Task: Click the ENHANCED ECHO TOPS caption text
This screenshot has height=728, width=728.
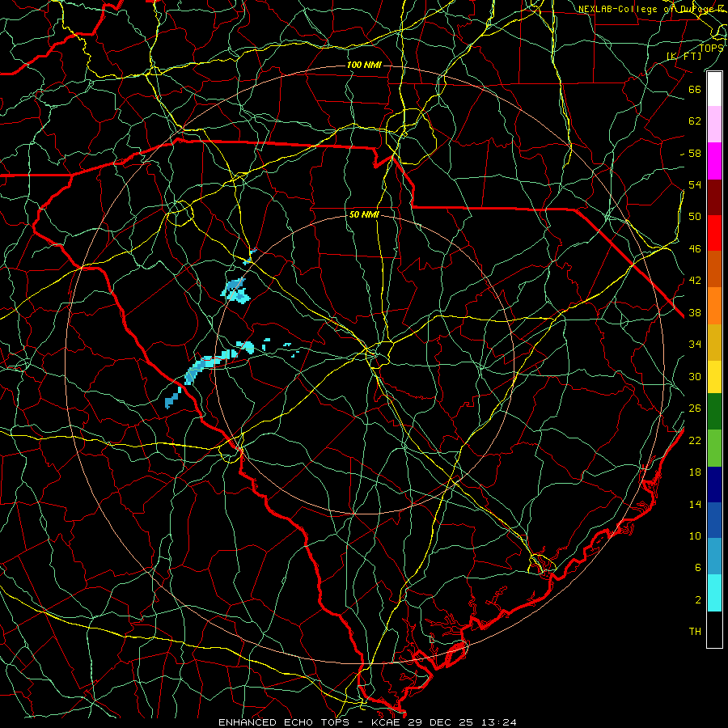Action: tap(283, 722)
